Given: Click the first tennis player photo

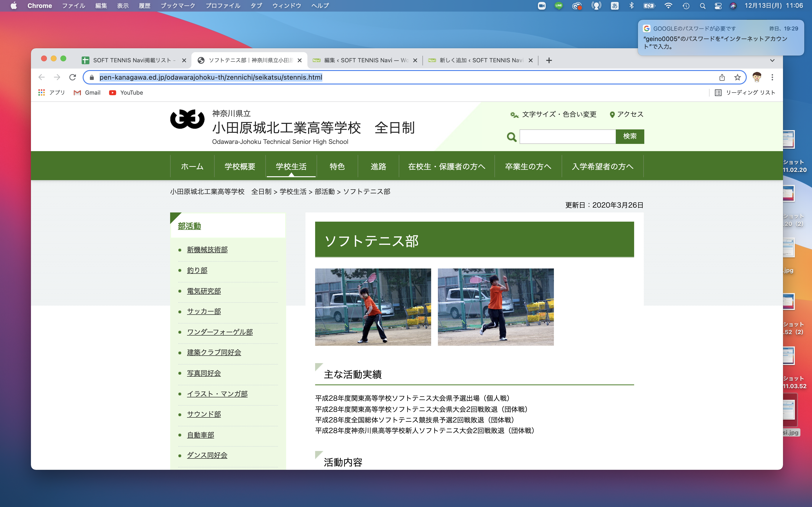Looking at the screenshot, I should tap(373, 307).
